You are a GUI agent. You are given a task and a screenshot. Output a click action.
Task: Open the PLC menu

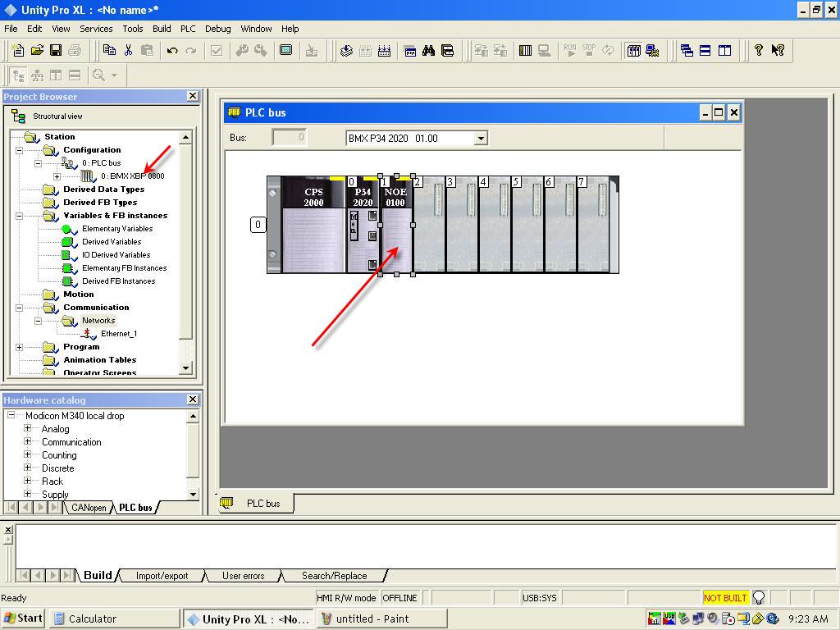188,29
